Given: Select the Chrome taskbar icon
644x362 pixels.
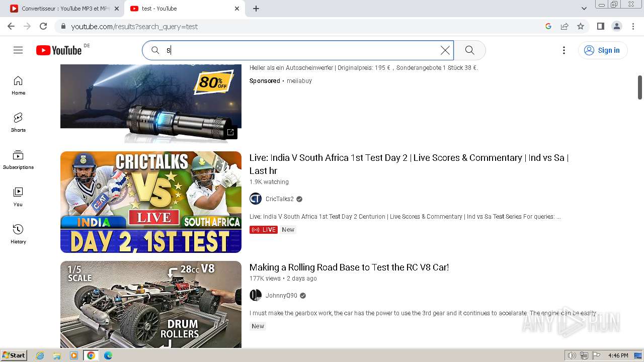Looking at the screenshot, I should 91,355.
